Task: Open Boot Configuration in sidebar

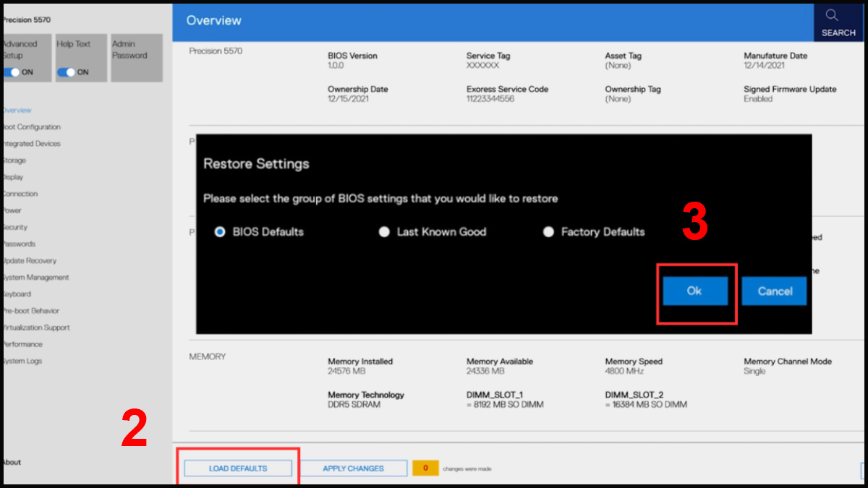Action: 32,127
